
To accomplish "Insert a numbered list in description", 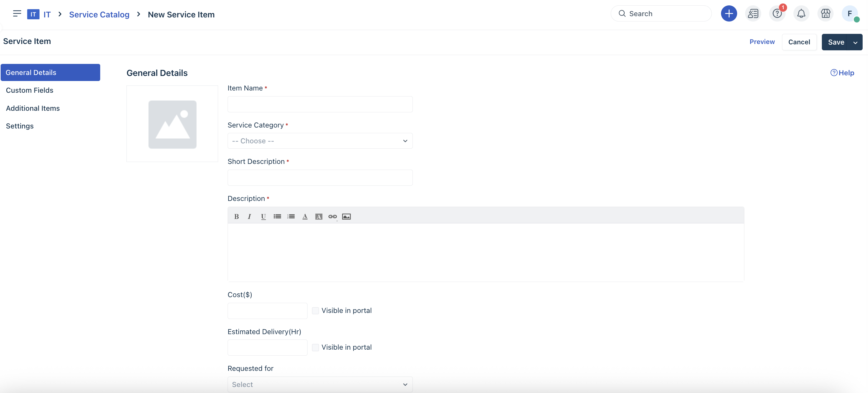I will 291,216.
